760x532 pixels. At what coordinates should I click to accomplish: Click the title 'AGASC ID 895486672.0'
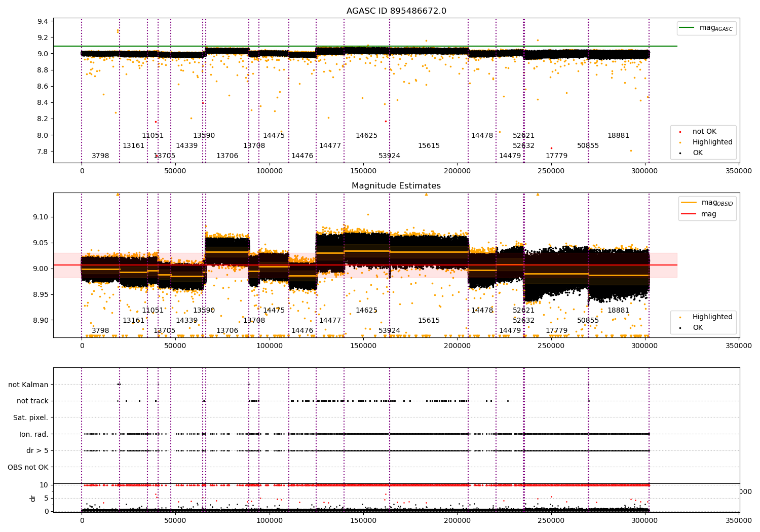coord(396,11)
